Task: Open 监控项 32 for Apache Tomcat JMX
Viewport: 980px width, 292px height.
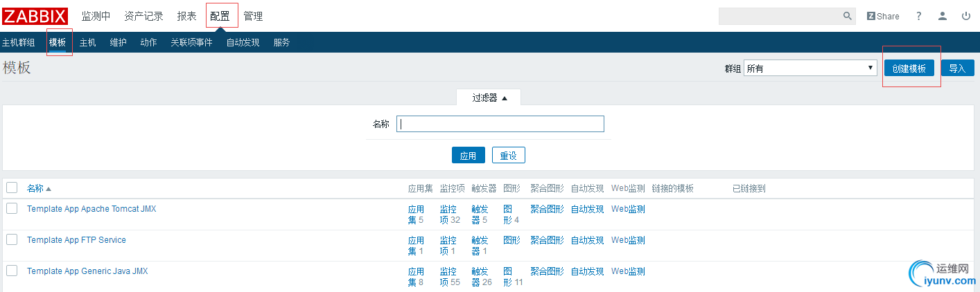Action: (x=450, y=215)
